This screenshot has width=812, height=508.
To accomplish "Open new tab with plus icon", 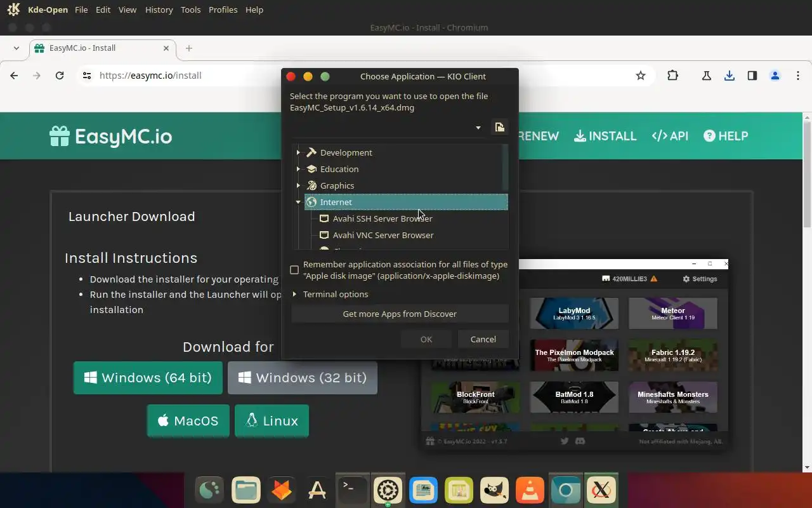I will click(x=188, y=48).
